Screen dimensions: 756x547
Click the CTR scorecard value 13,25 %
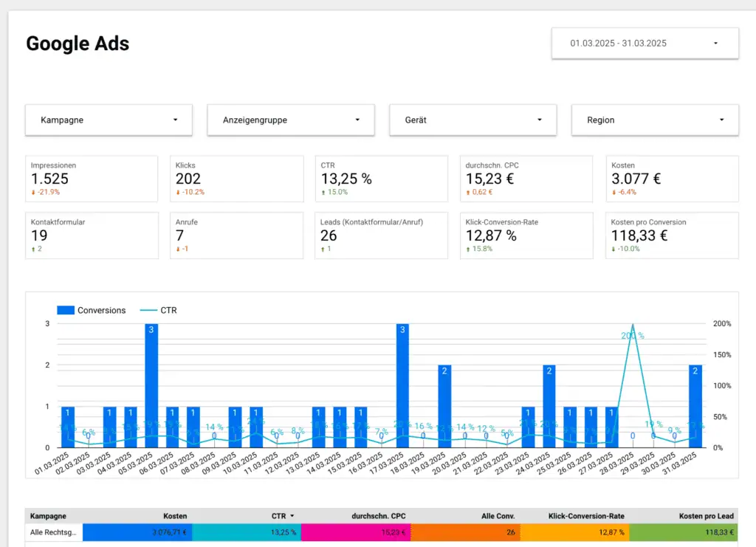coord(346,179)
